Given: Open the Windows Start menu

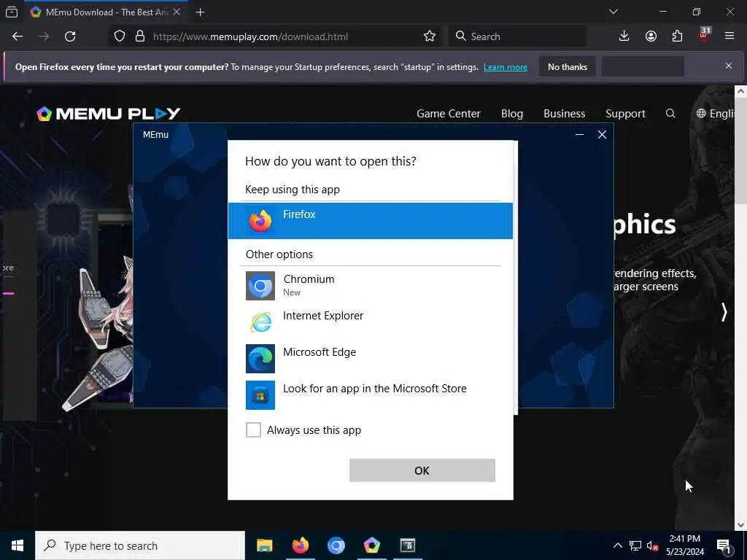Looking at the screenshot, I should [18, 545].
